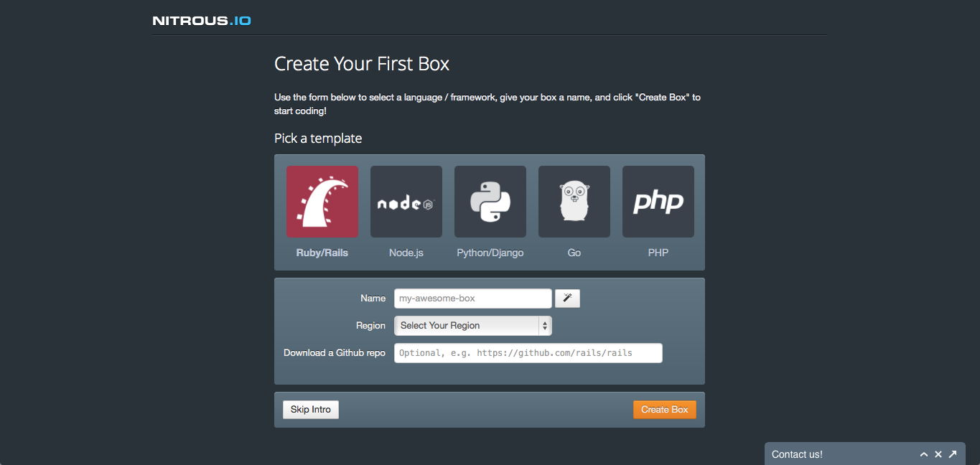This screenshot has height=465, width=980.
Task: Pick the Go gopher template icon
Action: pyautogui.click(x=574, y=202)
